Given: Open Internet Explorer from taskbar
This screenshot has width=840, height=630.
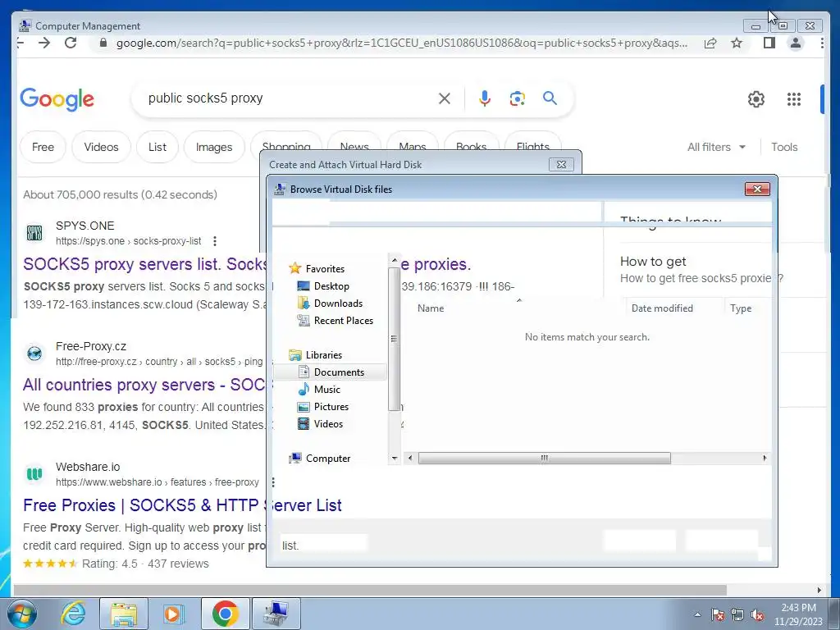Looking at the screenshot, I should point(73,614).
